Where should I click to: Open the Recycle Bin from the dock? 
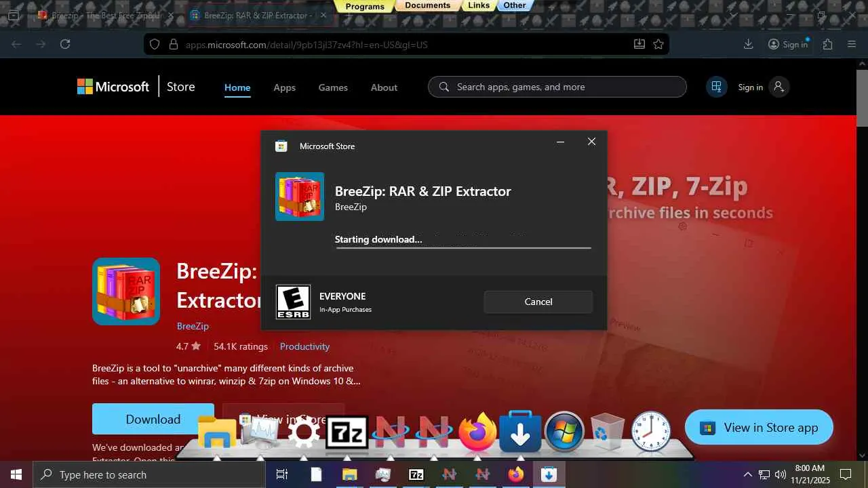(x=608, y=432)
